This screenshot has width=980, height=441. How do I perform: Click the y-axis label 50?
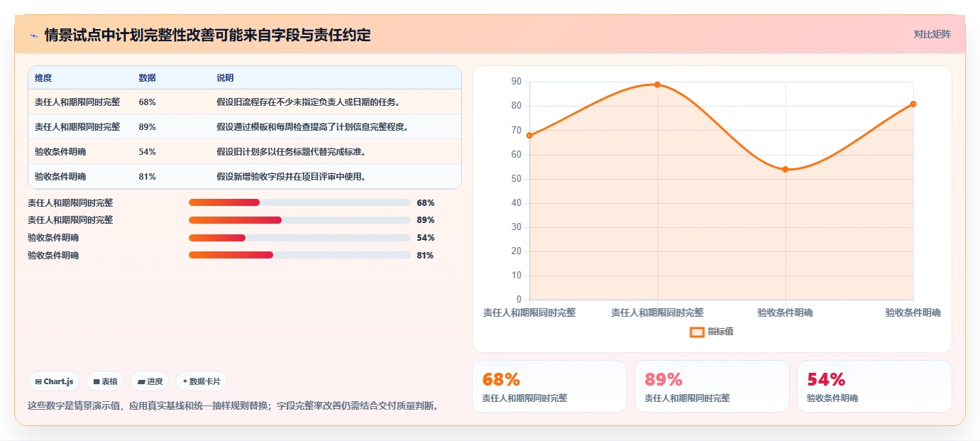(516, 179)
